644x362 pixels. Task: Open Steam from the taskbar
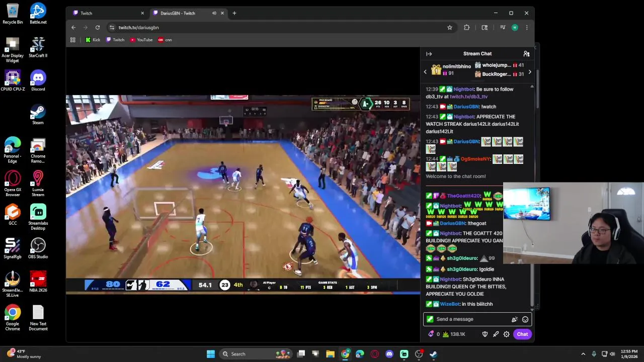coord(433,354)
